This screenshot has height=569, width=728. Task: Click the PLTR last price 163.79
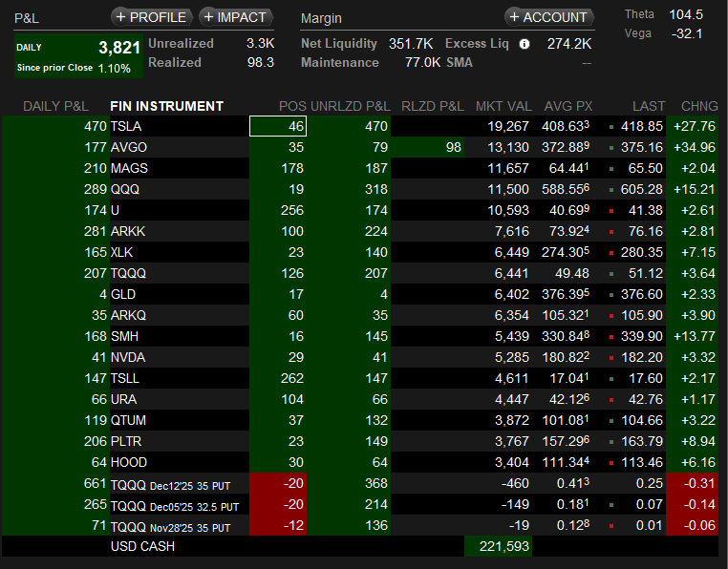click(x=642, y=441)
